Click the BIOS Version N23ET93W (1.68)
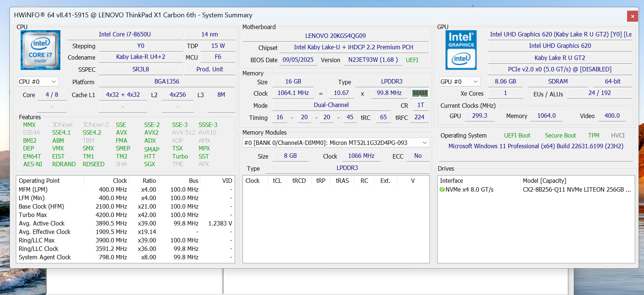This screenshot has height=295, width=644. pyautogui.click(x=373, y=60)
